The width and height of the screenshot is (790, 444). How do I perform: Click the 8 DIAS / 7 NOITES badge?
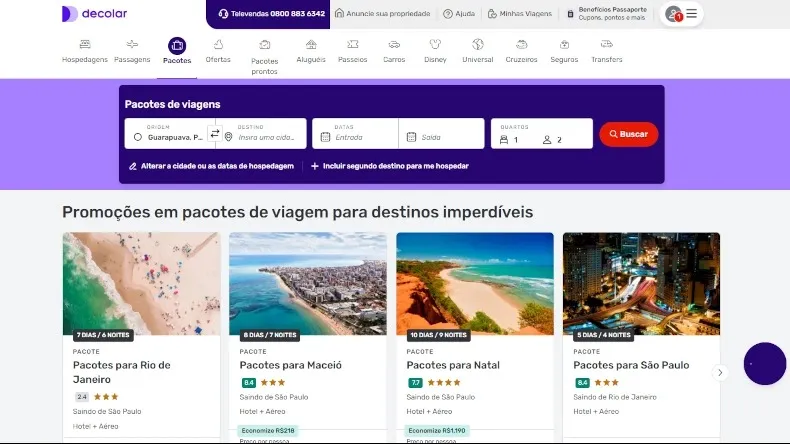coord(270,335)
